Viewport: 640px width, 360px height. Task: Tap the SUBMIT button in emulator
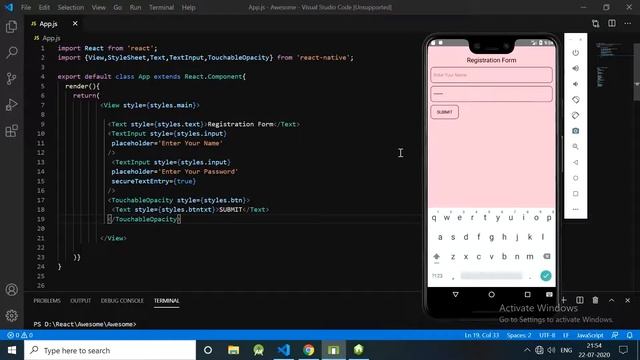point(444,112)
